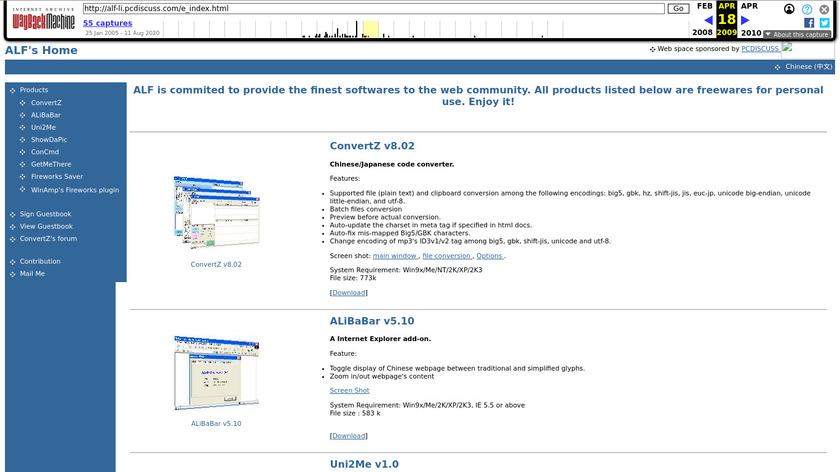The height and width of the screenshot is (472, 840).
Task: Click ConvertZ v8.02 caption under thumbnail
Action: click(x=216, y=265)
